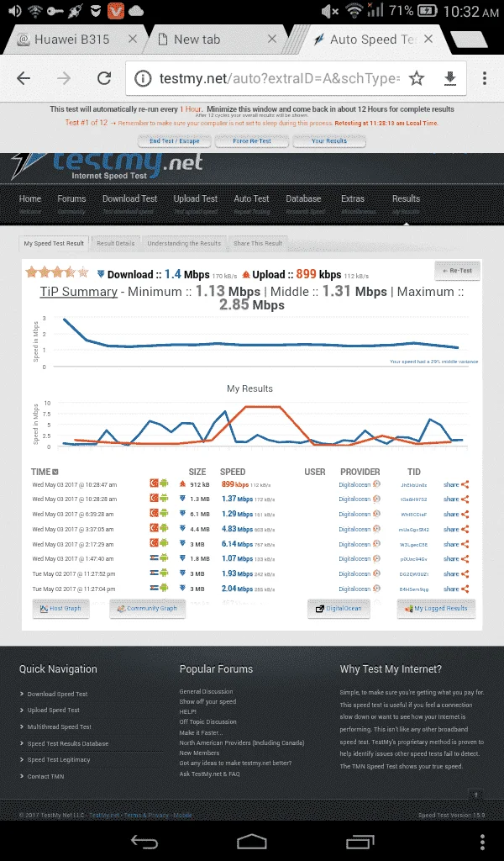The width and height of the screenshot is (504, 861).
Task: Toggle the TIME column sort arrow
Action: click(x=55, y=473)
